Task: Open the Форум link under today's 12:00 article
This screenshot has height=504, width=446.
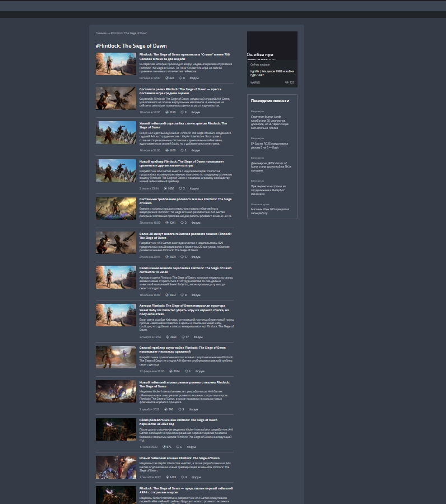Action: coord(194,78)
